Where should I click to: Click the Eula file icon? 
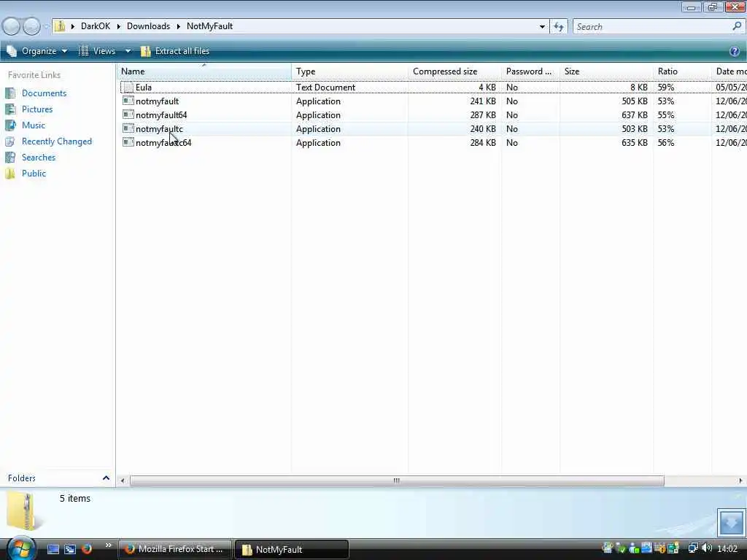tap(128, 87)
